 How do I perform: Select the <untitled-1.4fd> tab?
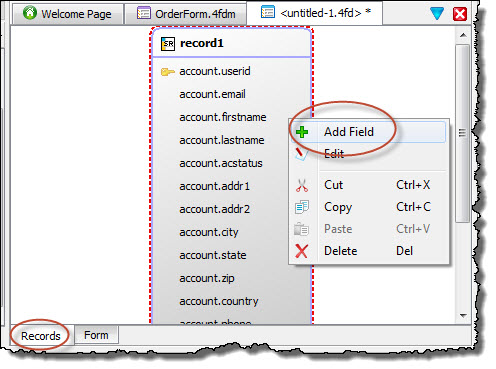tap(314, 13)
